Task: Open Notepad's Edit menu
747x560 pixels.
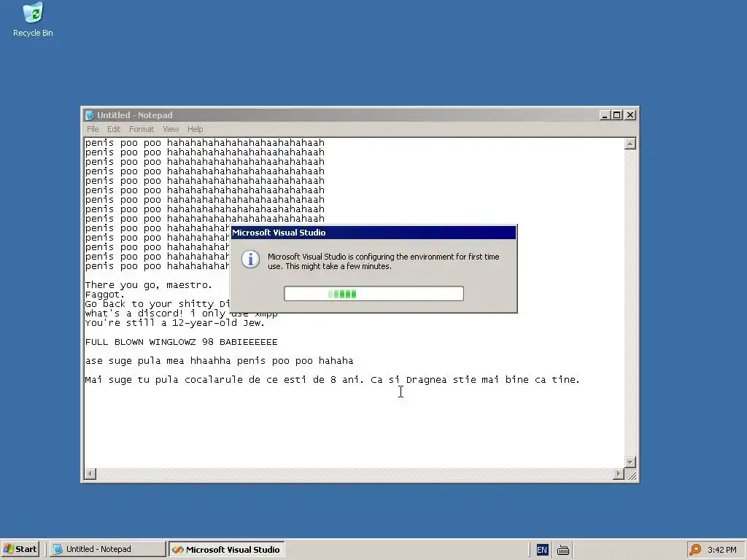Action: pos(113,129)
